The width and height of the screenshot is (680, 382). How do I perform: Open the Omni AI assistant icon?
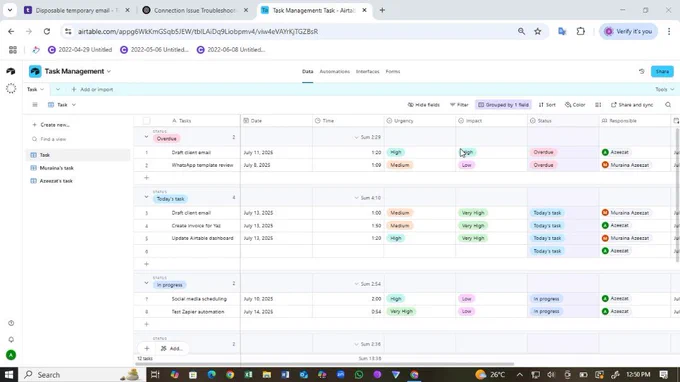point(11,88)
